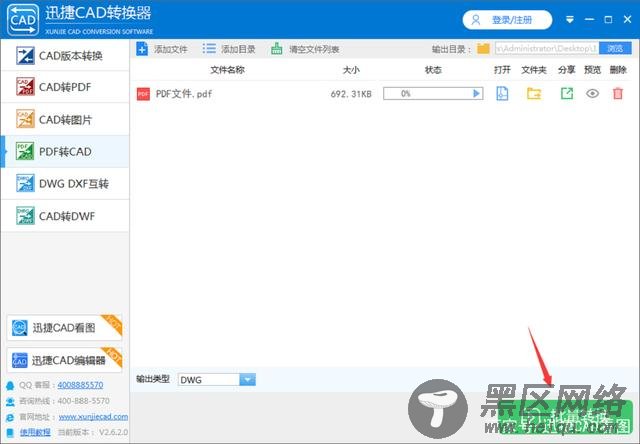Viewport: 640px width, 444px height.
Task: Clear the list with 清空文件列表
Action: coord(304,49)
